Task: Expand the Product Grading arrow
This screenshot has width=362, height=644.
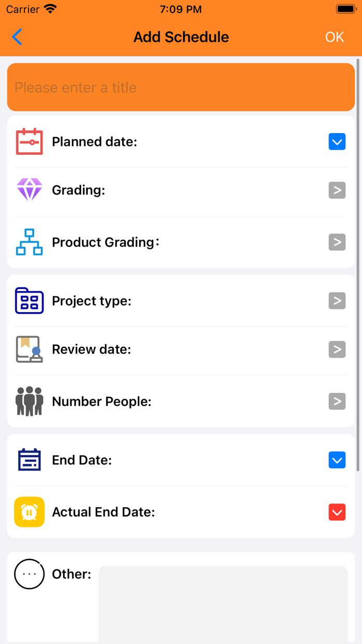Action: click(x=337, y=242)
